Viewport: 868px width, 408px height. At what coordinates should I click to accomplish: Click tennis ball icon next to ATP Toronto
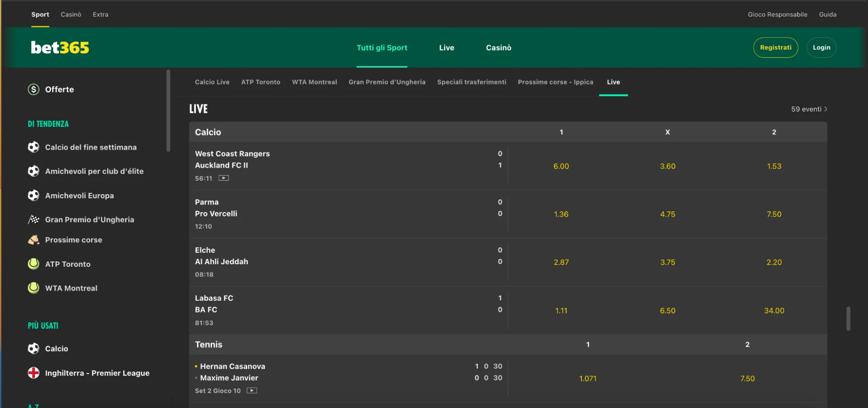[33, 264]
